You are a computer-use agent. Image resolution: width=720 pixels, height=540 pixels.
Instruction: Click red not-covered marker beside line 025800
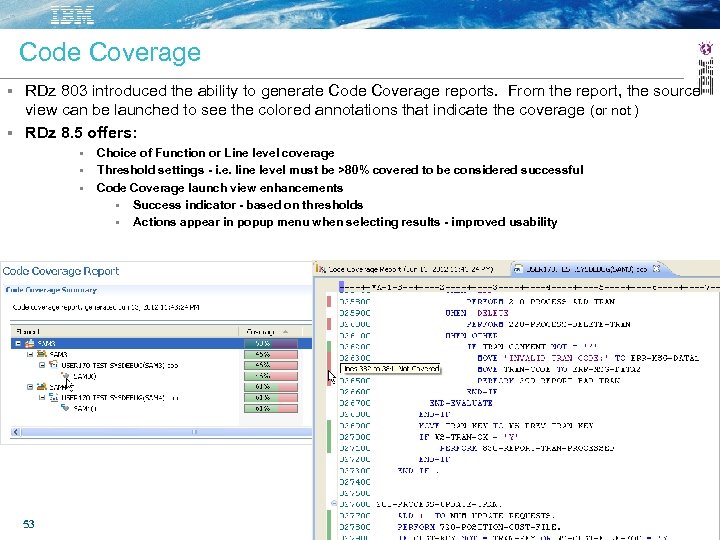(x=329, y=302)
